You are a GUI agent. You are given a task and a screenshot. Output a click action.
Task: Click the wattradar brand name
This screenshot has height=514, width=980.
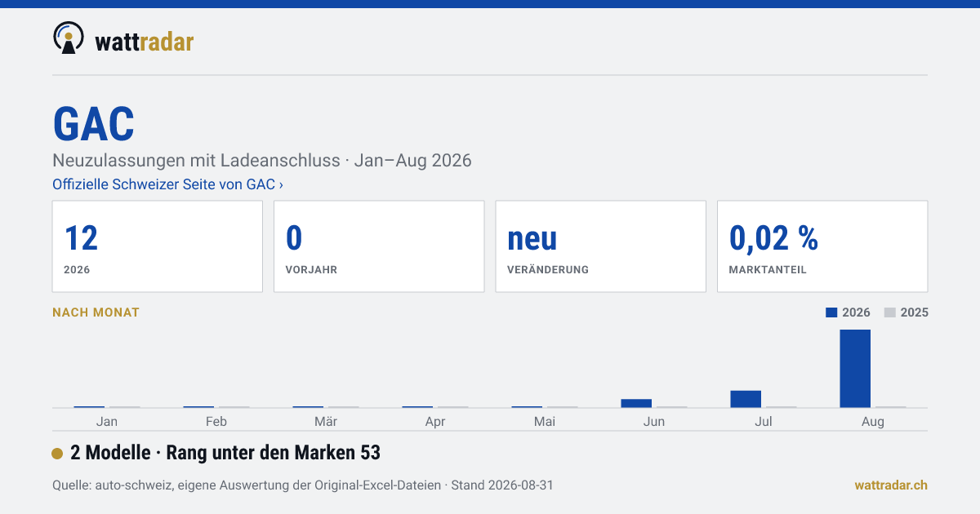[144, 41]
